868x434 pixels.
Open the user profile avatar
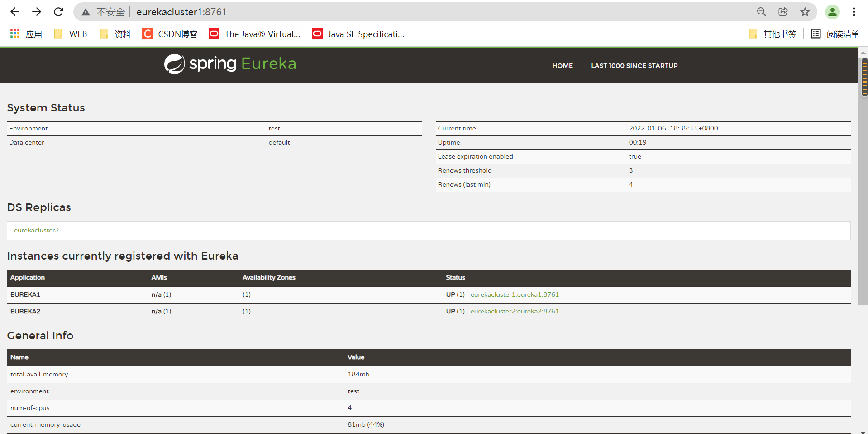(x=832, y=12)
